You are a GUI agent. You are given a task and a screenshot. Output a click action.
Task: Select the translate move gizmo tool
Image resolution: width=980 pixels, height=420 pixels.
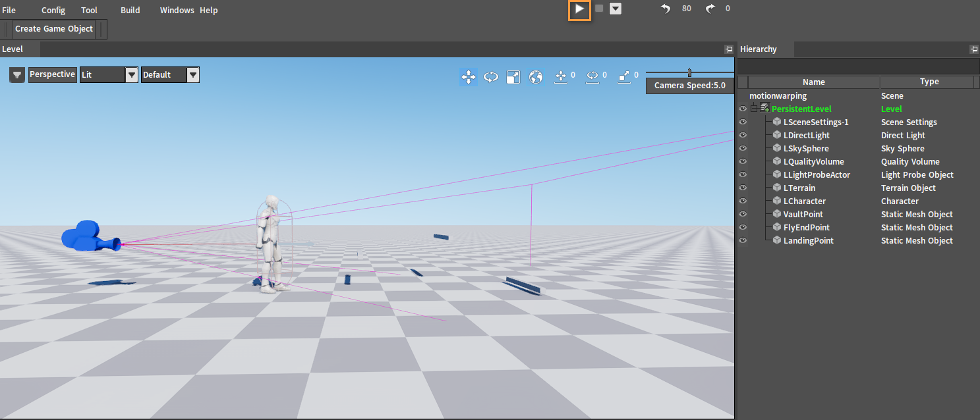pyautogui.click(x=469, y=77)
